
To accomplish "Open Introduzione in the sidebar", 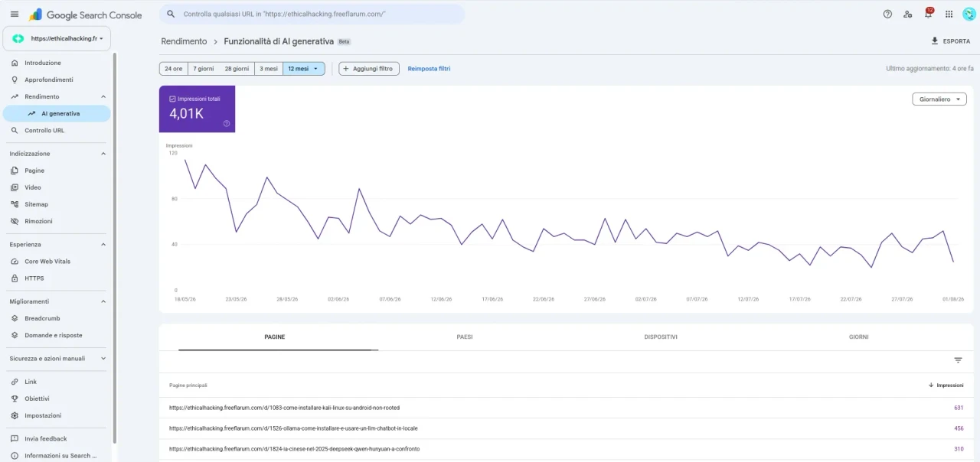I will tap(55, 63).
